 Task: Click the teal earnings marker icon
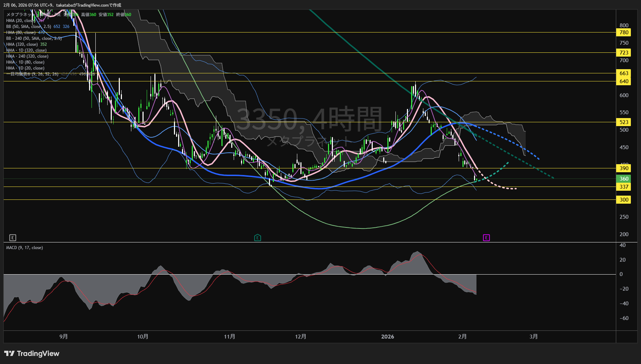[257, 238]
